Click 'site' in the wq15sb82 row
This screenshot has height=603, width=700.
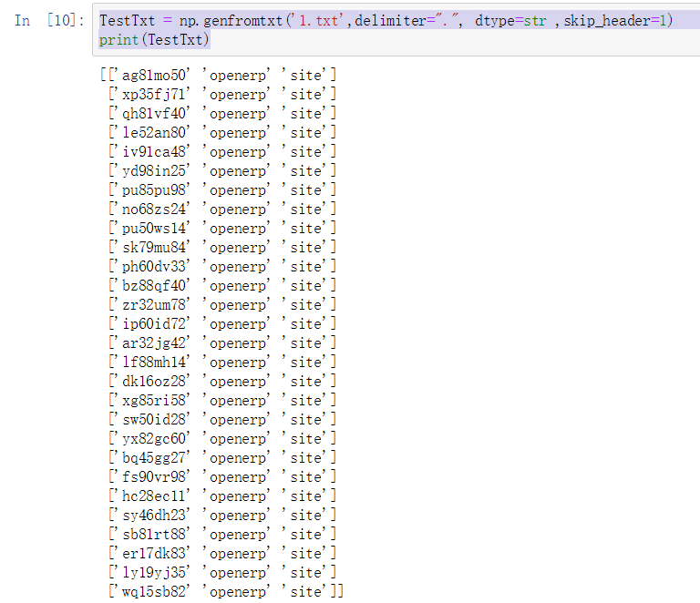pyautogui.click(x=305, y=592)
